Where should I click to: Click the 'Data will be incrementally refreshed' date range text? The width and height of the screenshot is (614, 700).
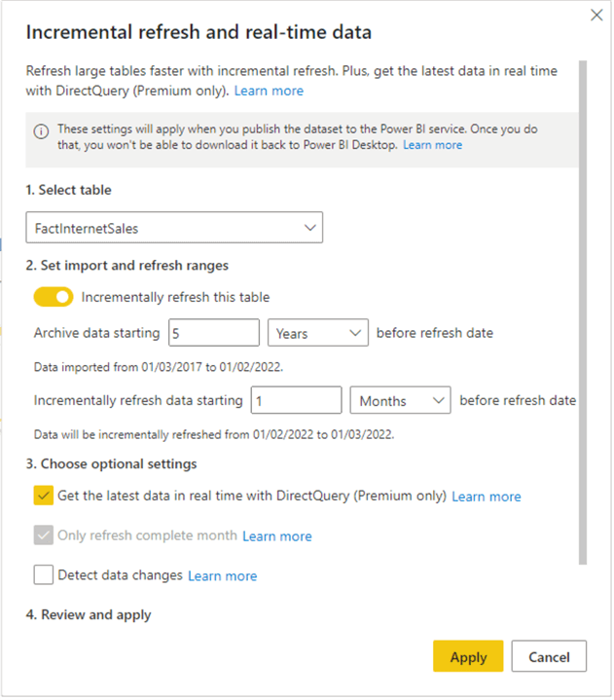coord(214,434)
